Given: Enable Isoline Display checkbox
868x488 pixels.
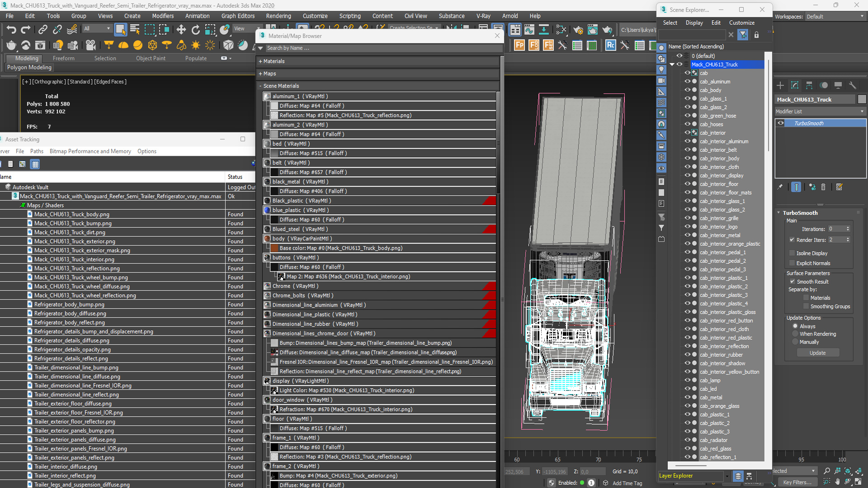Looking at the screenshot, I should [792, 253].
